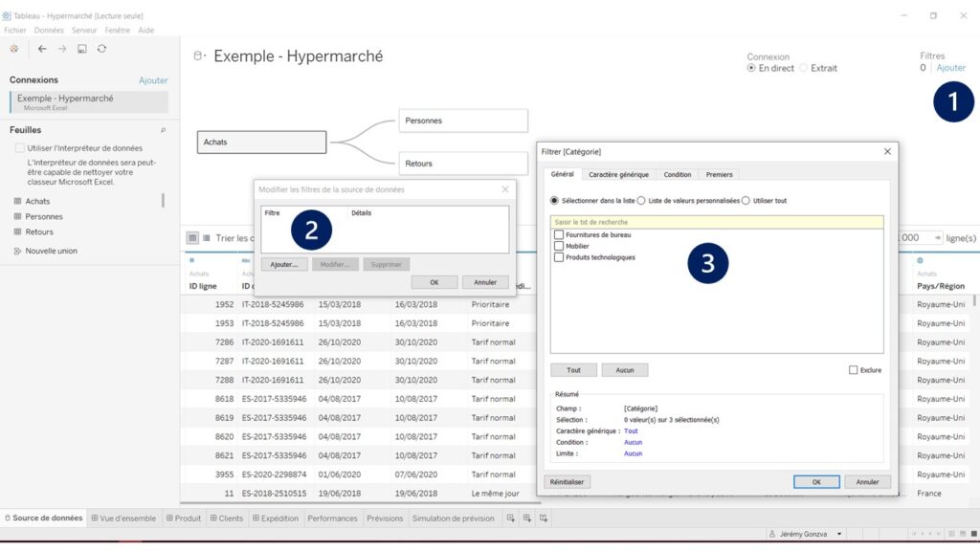Screen dimensions: 980x551
Task: Click the union icon beside Nouvelle union
Action: click(x=17, y=252)
